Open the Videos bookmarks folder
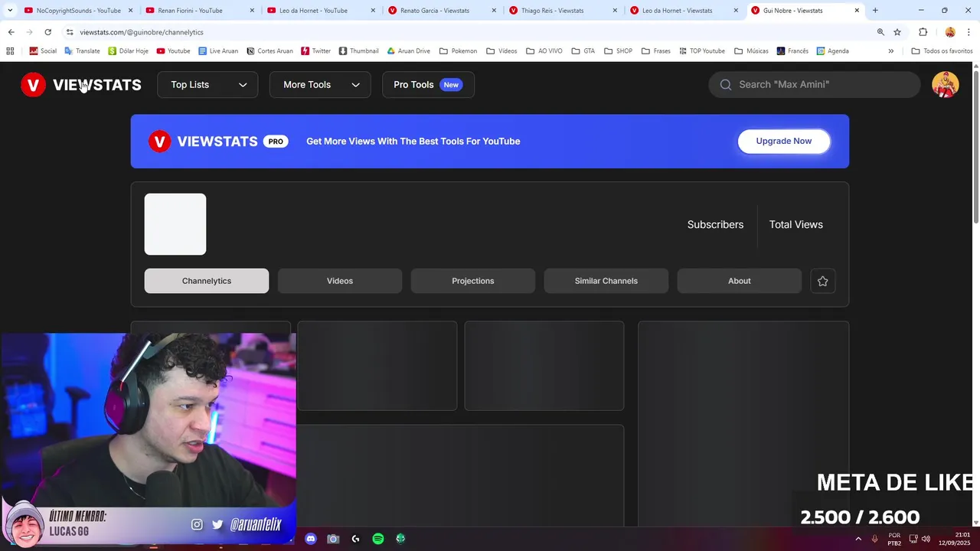The image size is (980, 551). pyautogui.click(x=501, y=51)
